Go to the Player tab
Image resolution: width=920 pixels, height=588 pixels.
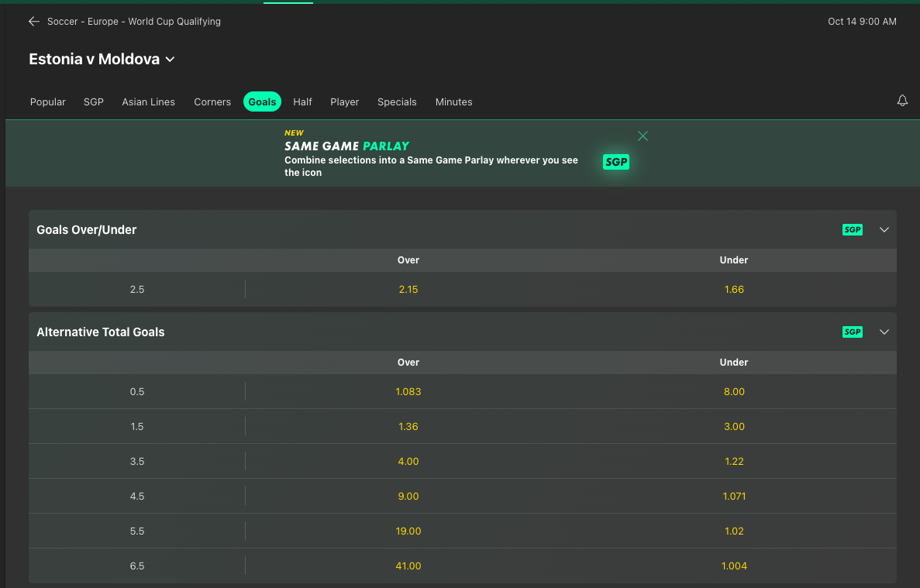[x=345, y=102]
